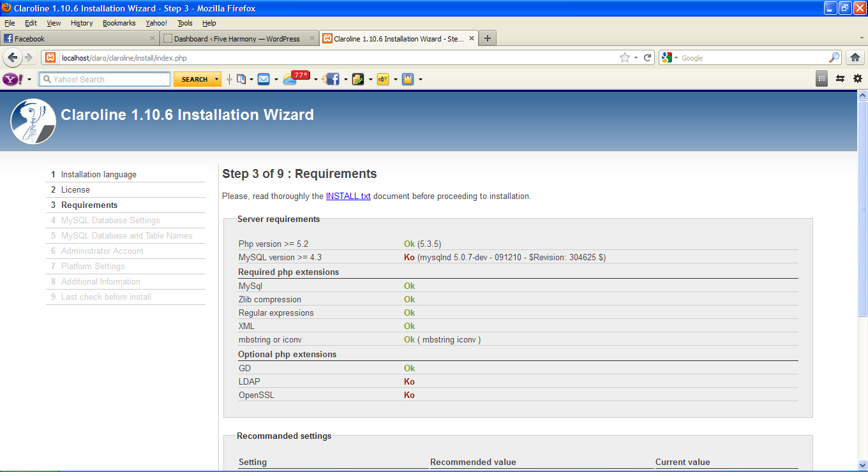
Task: Click the vertical scrollbar thumb
Action: (x=862, y=209)
